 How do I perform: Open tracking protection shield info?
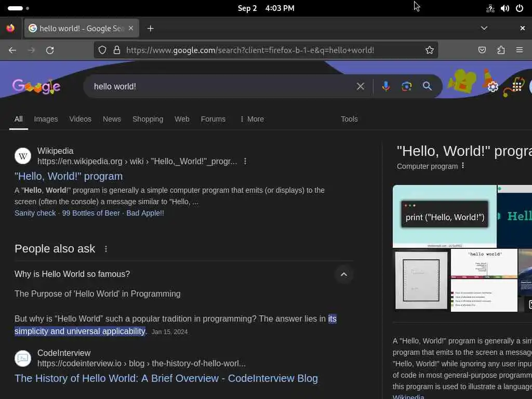point(102,50)
